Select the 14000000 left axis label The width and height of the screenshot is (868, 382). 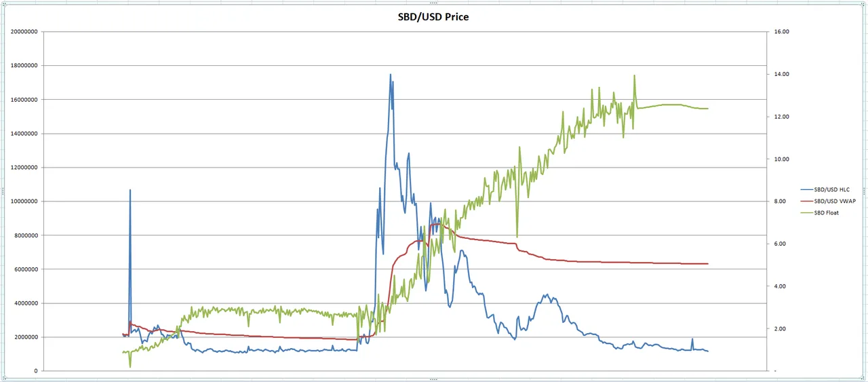pyautogui.click(x=23, y=134)
